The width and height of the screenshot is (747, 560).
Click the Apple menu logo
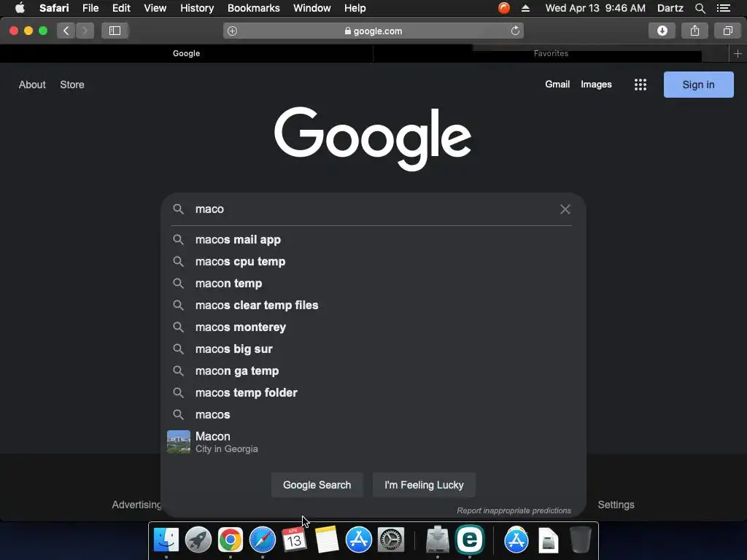click(x=20, y=8)
